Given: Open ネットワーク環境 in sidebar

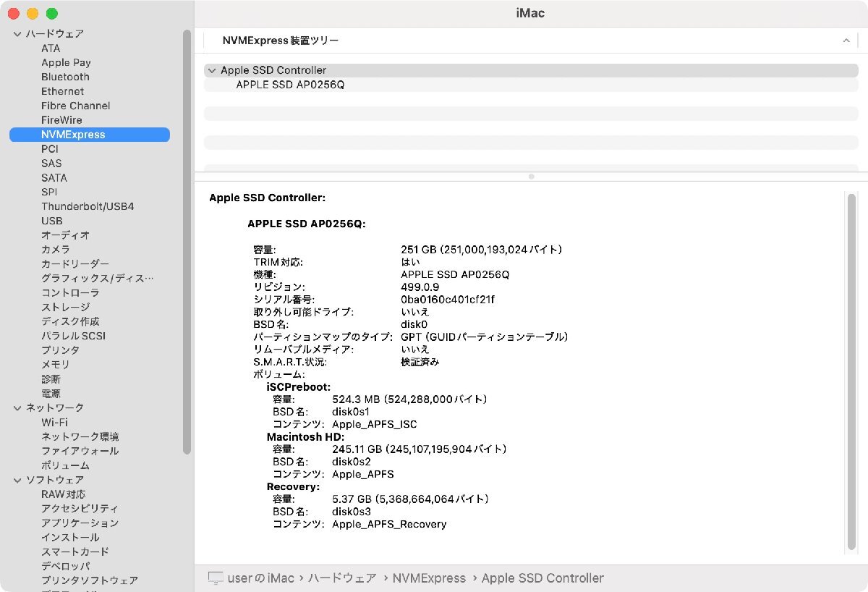Looking at the screenshot, I should [x=80, y=436].
